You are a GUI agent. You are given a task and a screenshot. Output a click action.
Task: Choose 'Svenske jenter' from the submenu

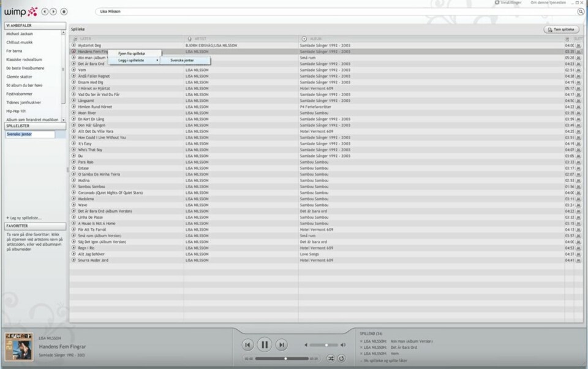182,60
